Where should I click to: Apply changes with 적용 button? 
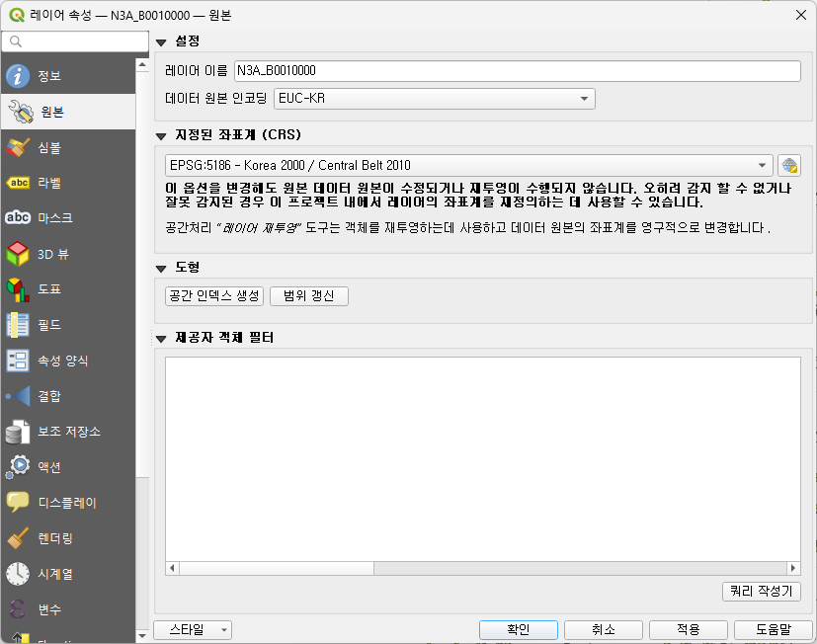(x=689, y=630)
